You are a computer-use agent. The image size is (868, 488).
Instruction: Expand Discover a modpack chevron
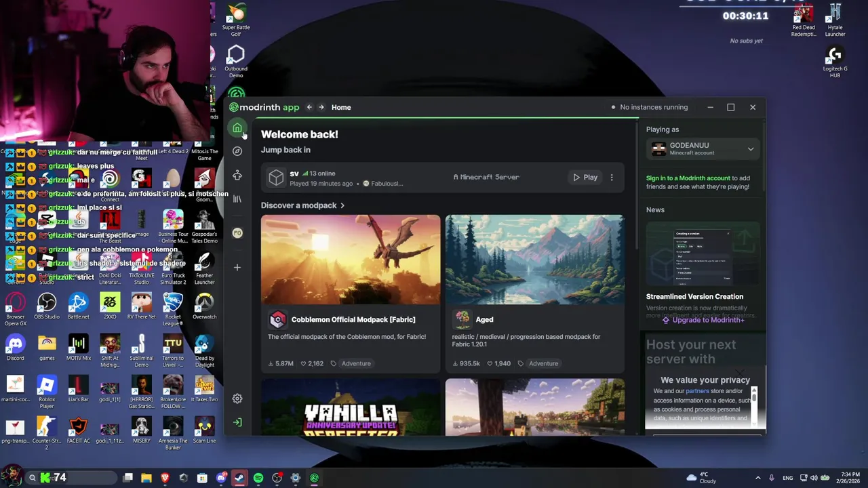[342, 205]
